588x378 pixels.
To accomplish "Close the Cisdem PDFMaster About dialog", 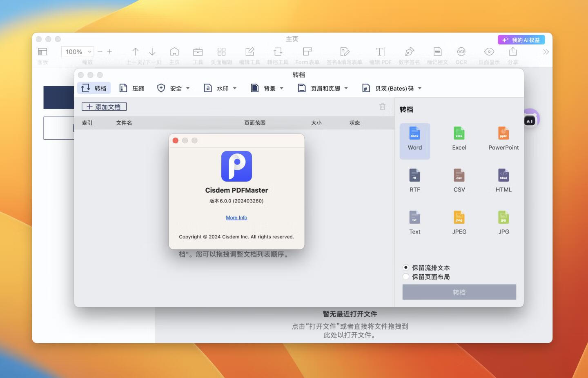I will pyautogui.click(x=176, y=140).
